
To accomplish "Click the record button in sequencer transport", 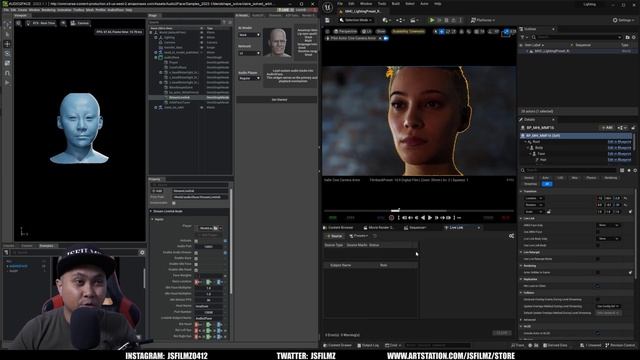I will click(391, 218).
